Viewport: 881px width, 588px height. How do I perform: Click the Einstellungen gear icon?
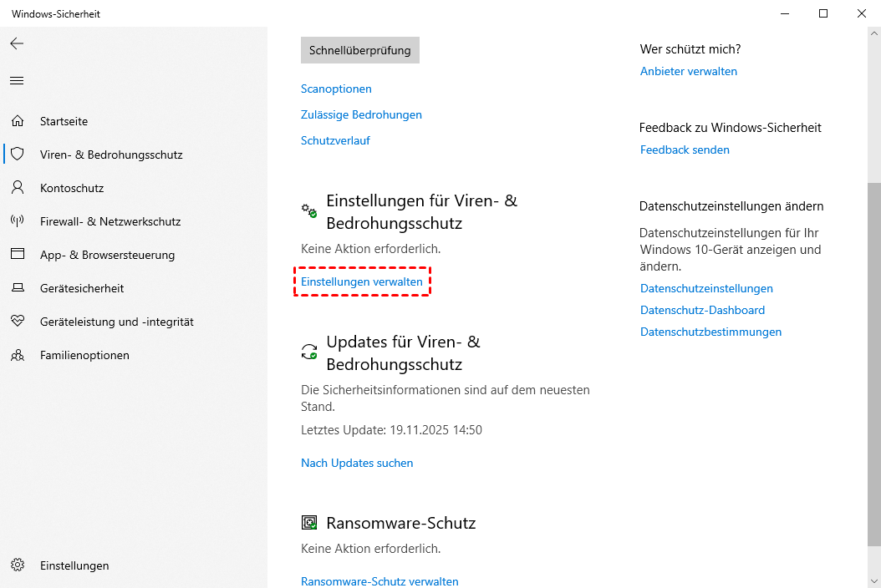pos(17,565)
